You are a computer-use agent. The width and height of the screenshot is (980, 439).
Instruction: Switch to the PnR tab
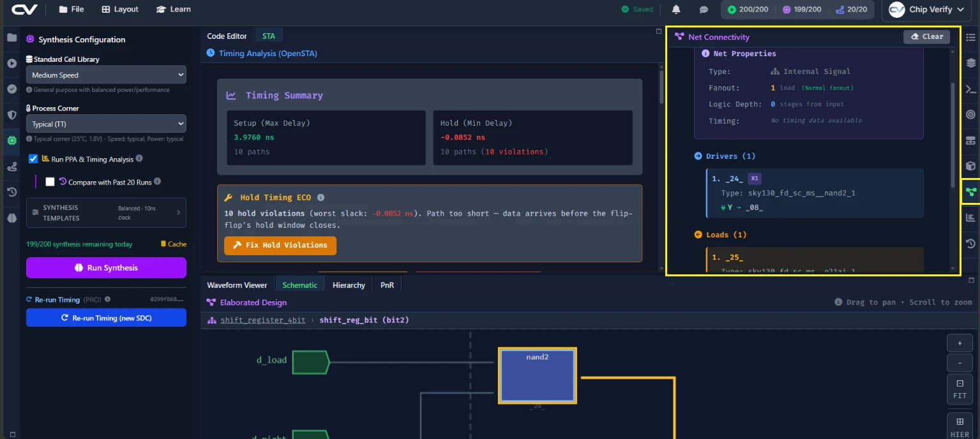pos(387,285)
